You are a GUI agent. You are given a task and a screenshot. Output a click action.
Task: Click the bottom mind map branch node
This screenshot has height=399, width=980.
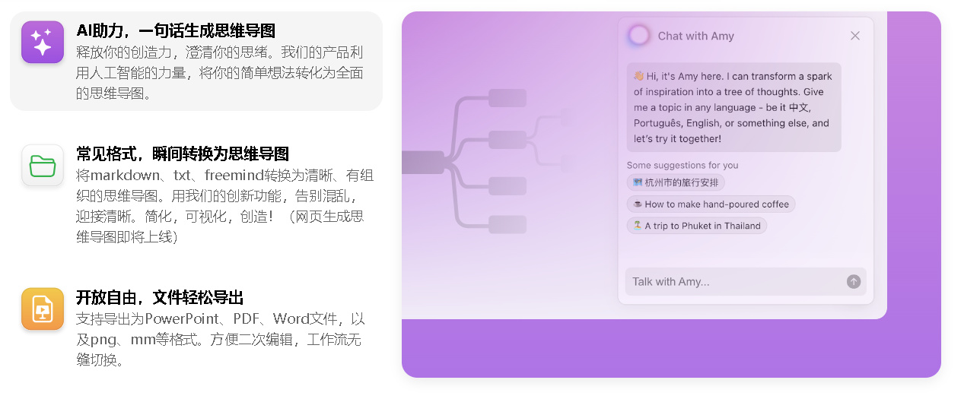click(x=508, y=224)
